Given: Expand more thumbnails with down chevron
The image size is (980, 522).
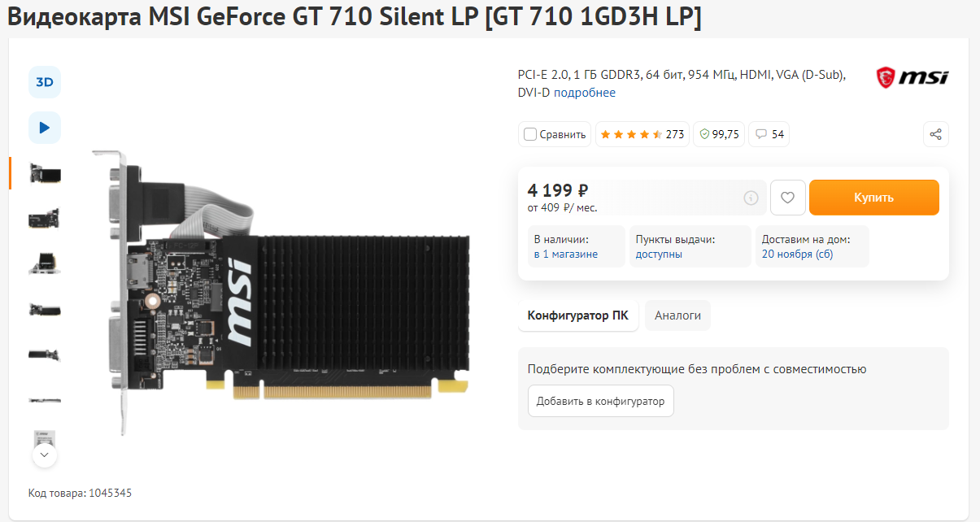Looking at the screenshot, I should pos(45,455).
